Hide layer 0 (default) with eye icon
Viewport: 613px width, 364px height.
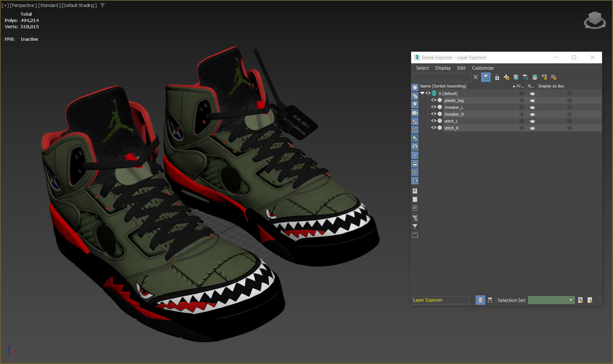point(428,93)
